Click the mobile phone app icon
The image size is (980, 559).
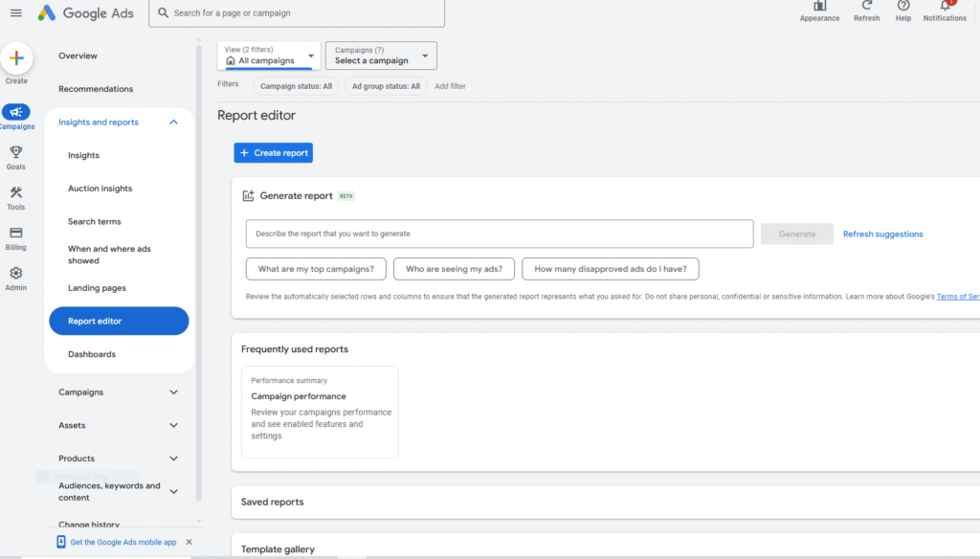(60, 542)
